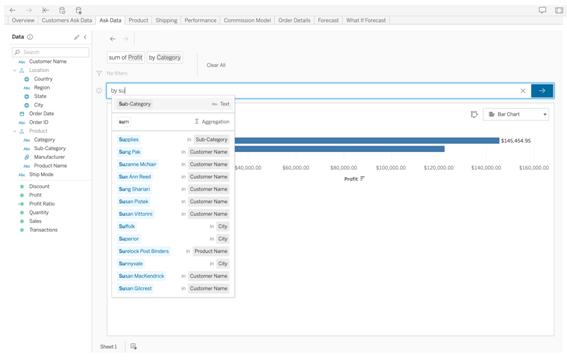
Task: Open the Performance tab
Action: tap(200, 20)
